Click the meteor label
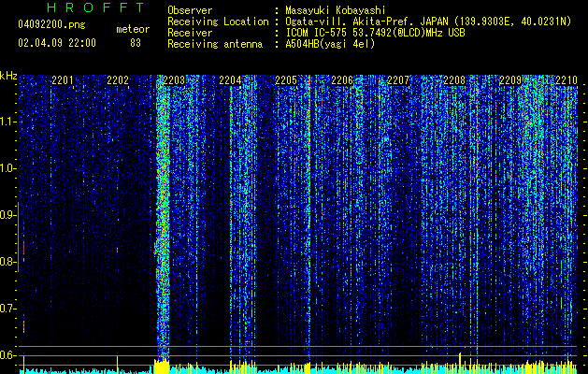 133,29
